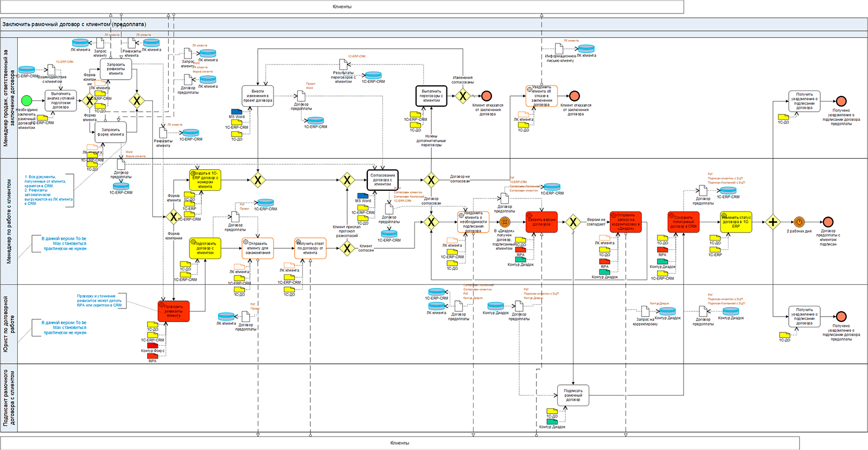Select the 'Информационное письмо клиенту' document icon

pyautogui.click(x=559, y=49)
